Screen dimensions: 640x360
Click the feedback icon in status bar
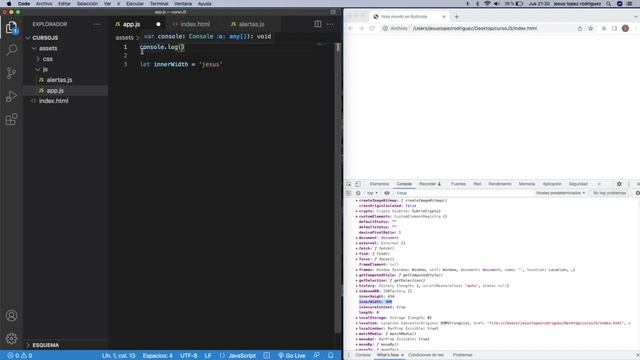coord(316,356)
